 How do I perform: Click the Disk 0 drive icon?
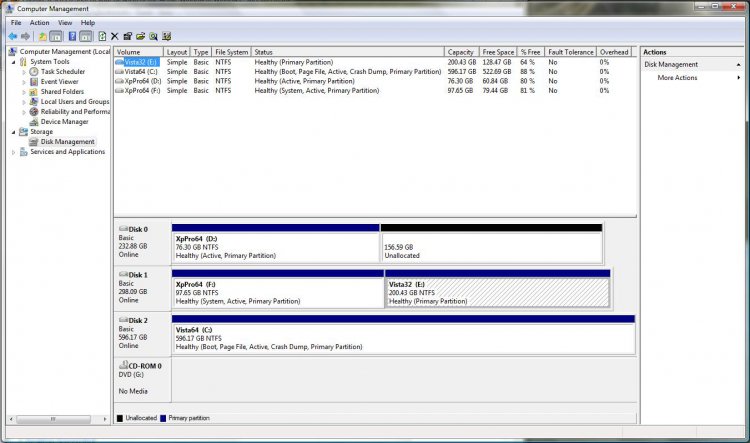click(123, 229)
